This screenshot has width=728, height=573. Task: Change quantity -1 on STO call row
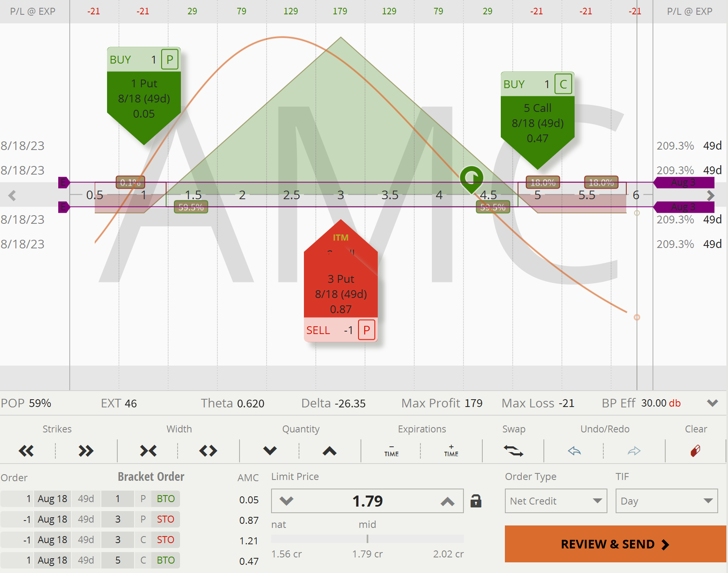(x=17, y=540)
